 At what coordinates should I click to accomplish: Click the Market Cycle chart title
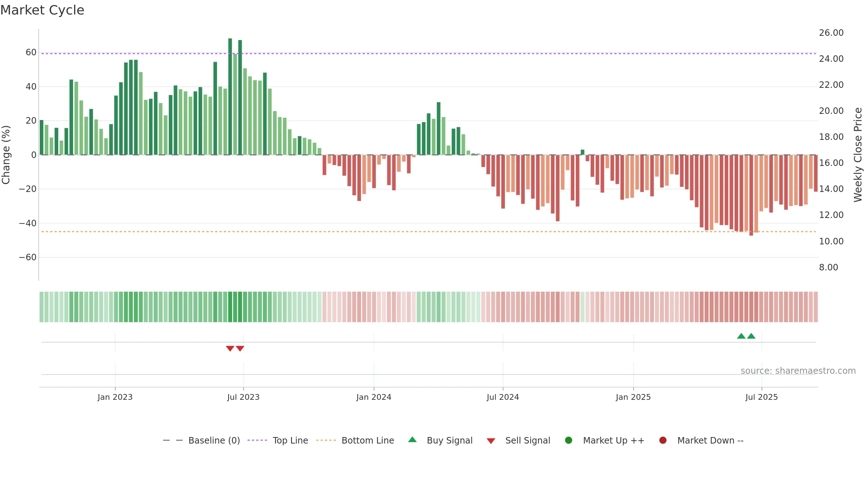[x=42, y=10]
